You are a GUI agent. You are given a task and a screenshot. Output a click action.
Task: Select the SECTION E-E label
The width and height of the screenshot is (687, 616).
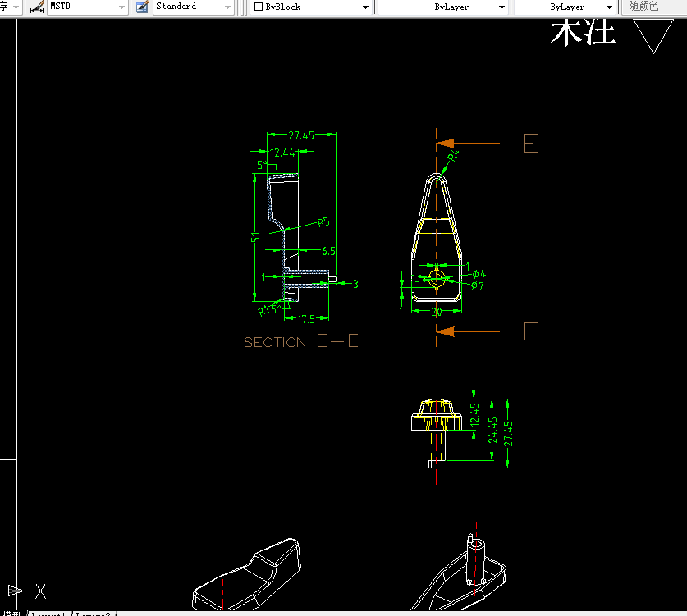(x=301, y=341)
